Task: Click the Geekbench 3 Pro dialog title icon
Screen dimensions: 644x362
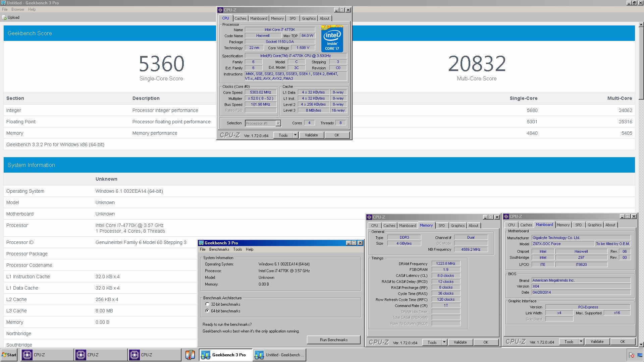Action: 201,243
